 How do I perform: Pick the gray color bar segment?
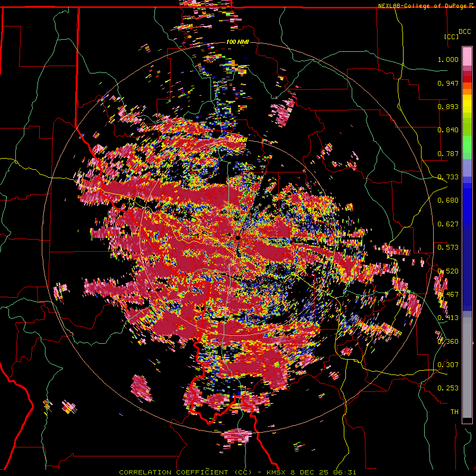467,368
